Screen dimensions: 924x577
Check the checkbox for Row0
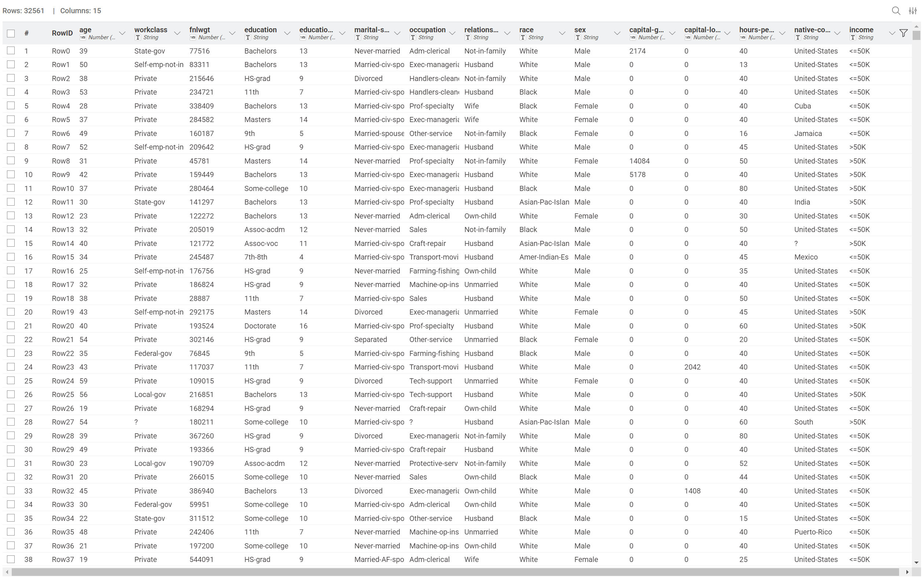coord(11,51)
